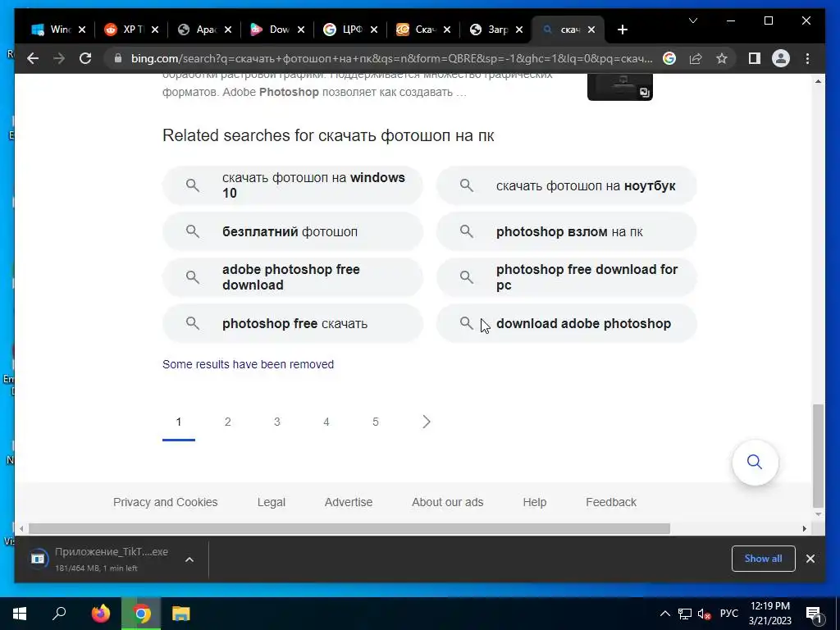Open the Chrome three-dot menu
840x630 pixels.
(807, 58)
